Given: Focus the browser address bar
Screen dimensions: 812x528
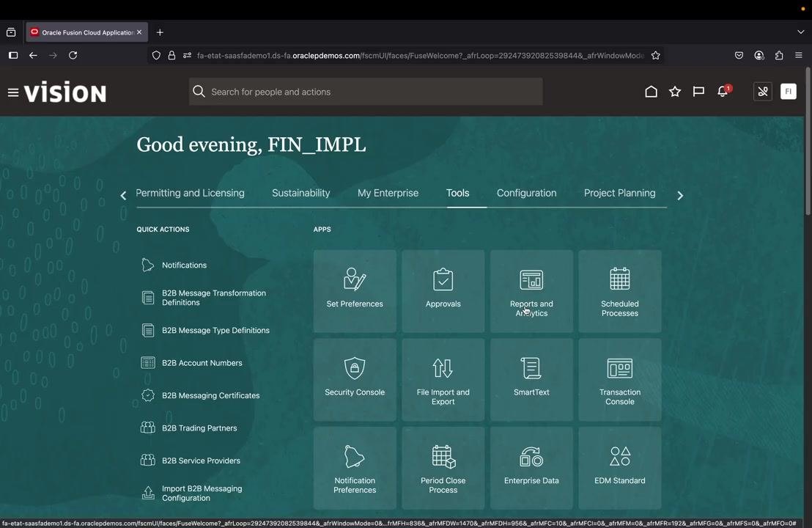Looking at the screenshot, I should (x=419, y=56).
